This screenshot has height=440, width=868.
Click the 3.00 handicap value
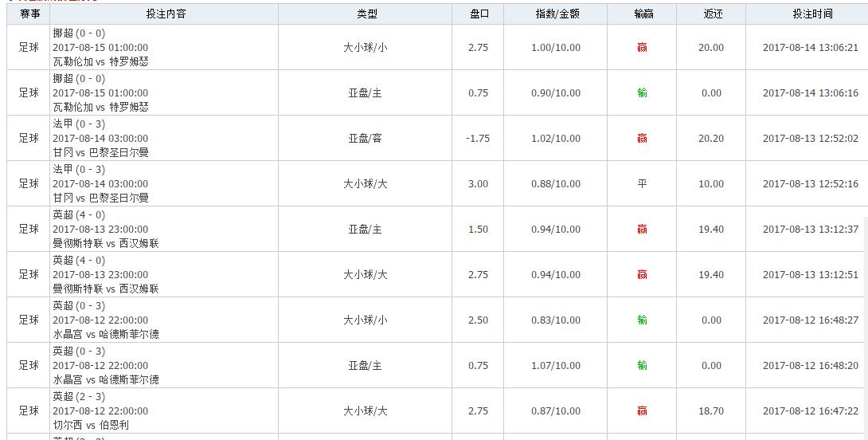click(x=478, y=184)
